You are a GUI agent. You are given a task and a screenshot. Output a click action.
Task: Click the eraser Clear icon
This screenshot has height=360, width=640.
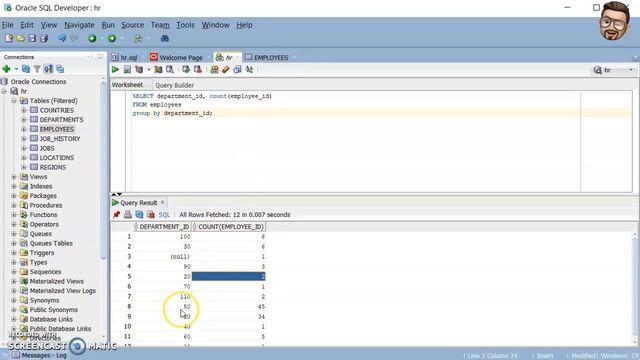226,69
